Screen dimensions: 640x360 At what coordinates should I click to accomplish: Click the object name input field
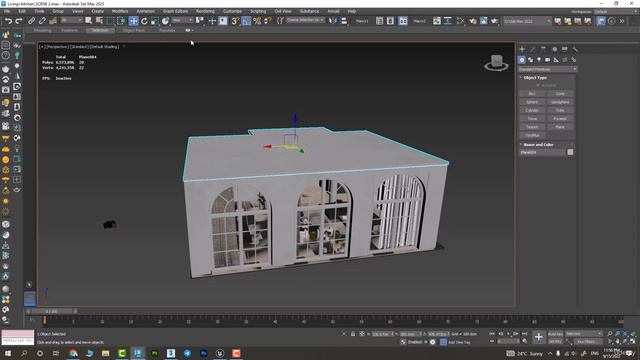[542, 152]
